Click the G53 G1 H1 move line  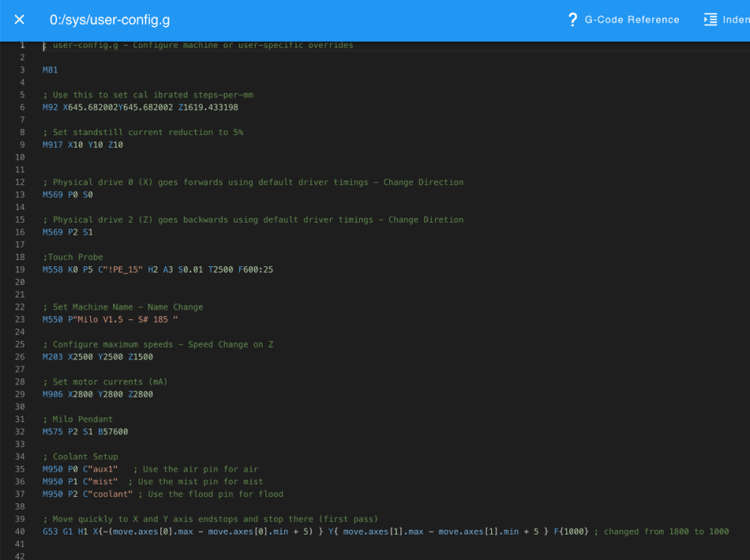click(385, 532)
